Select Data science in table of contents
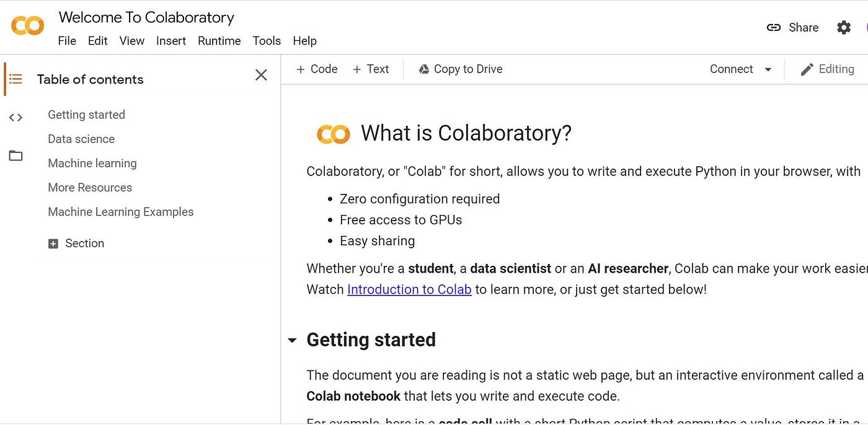 pos(81,139)
